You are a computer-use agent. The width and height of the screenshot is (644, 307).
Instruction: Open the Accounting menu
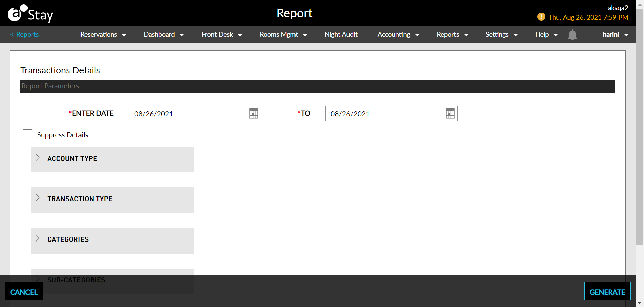point(398,35)
